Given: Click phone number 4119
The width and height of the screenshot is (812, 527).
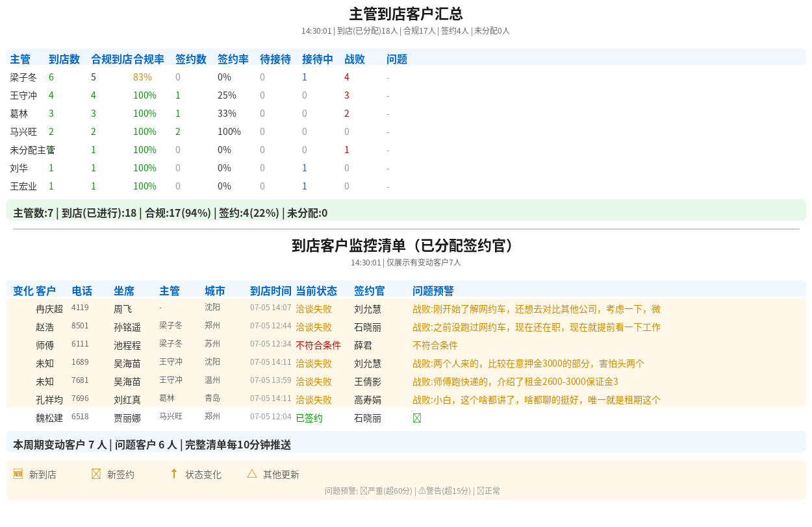Looking at the screenshot, I should (80, 307).
